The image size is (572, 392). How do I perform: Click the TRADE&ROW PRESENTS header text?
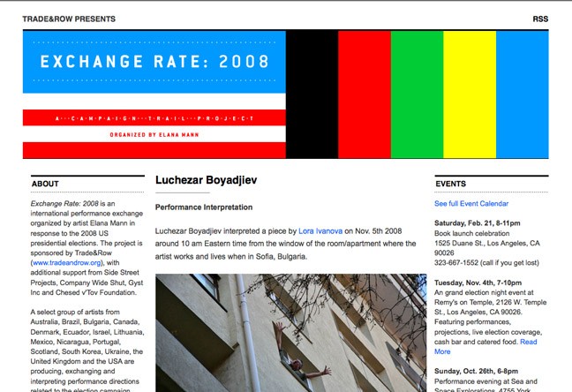pos(65,19)
